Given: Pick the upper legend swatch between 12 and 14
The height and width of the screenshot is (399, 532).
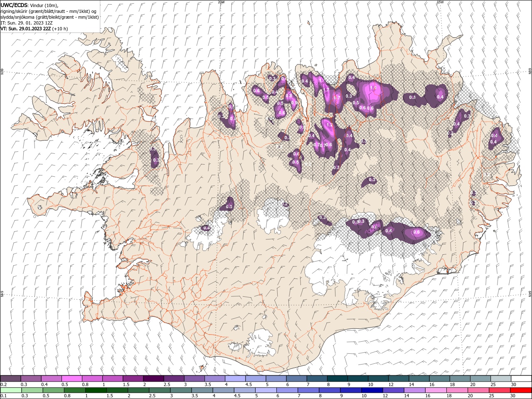Looking at the screenshot, I should tap(398, 379).
